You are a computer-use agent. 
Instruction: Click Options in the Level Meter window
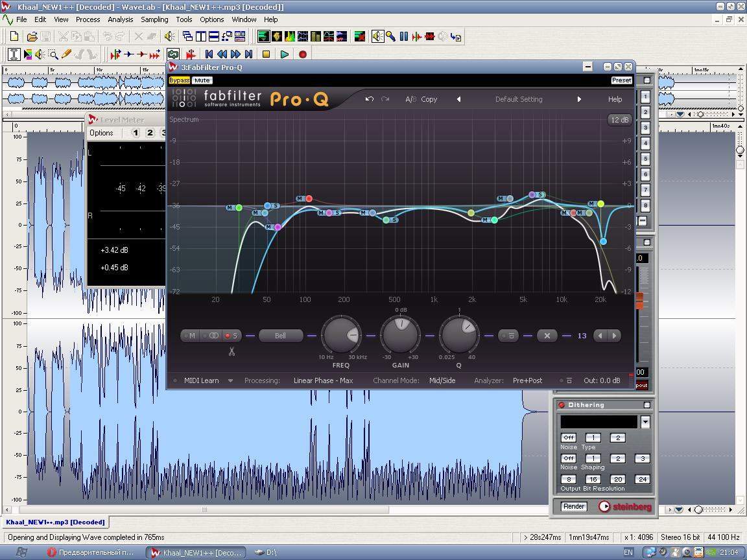[x=101, y=133]
